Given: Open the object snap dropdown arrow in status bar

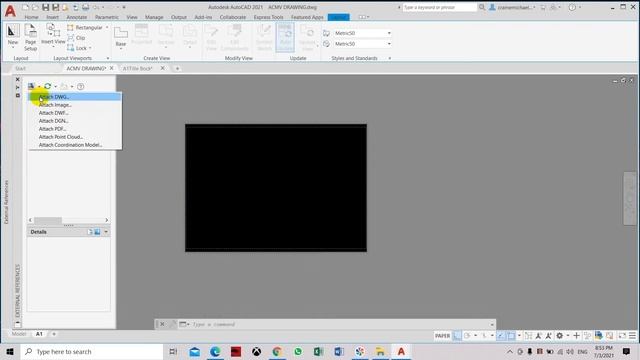Looking at the screenshot, I should point(519,336).
